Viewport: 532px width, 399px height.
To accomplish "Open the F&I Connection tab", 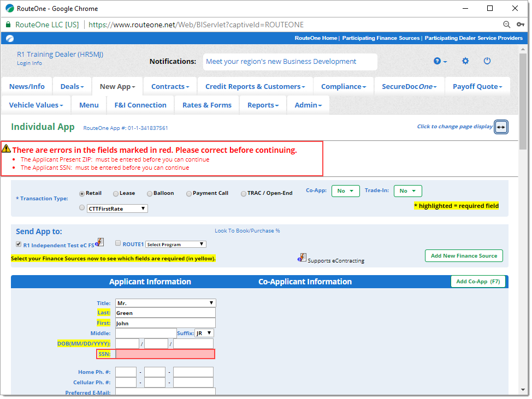I will point(140,105).
